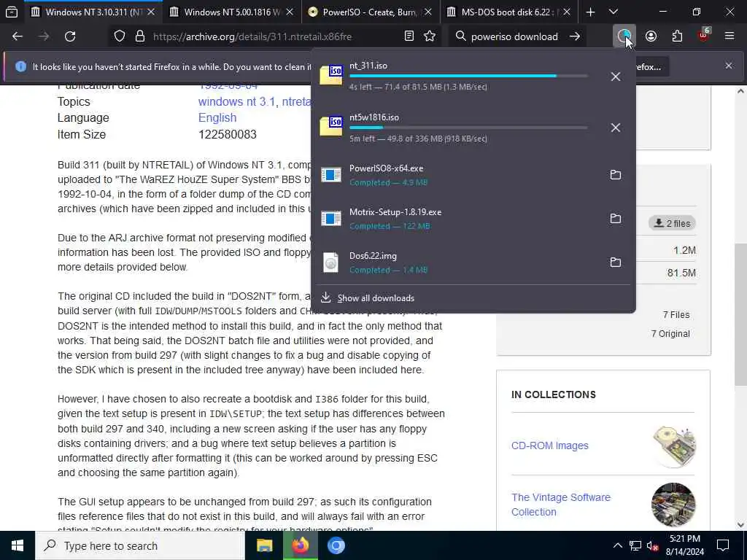Open the notification center icon
Viewport: 747px width, 560px height.
pyautogui.click(x=723, y=545)
